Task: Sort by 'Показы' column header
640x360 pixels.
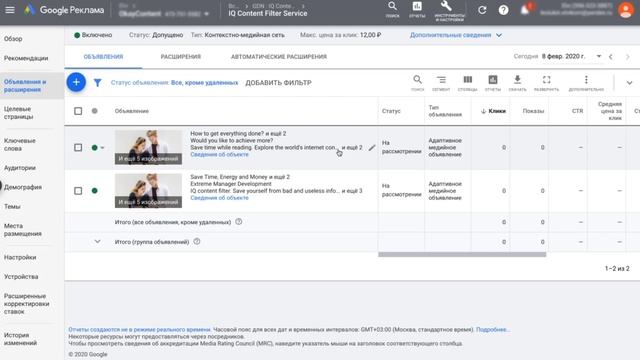Action: pyautogui.click(x=533, y=111)
